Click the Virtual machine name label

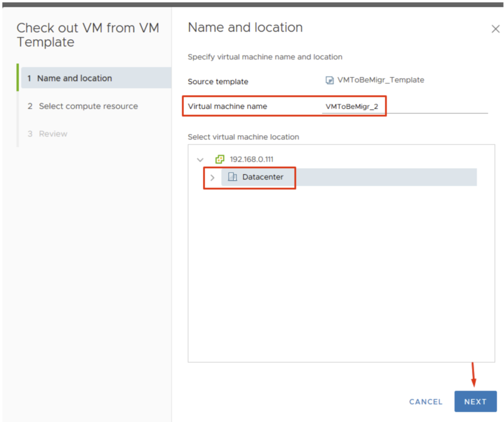point(227,106)
